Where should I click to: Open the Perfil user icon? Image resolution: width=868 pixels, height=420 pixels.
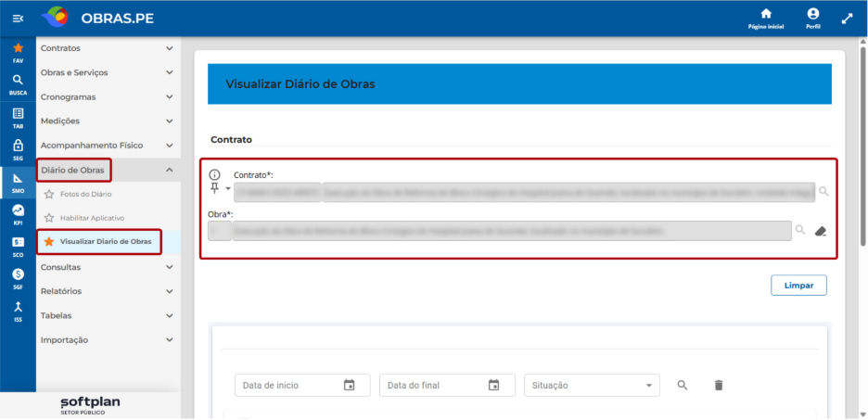coord(813,19)
